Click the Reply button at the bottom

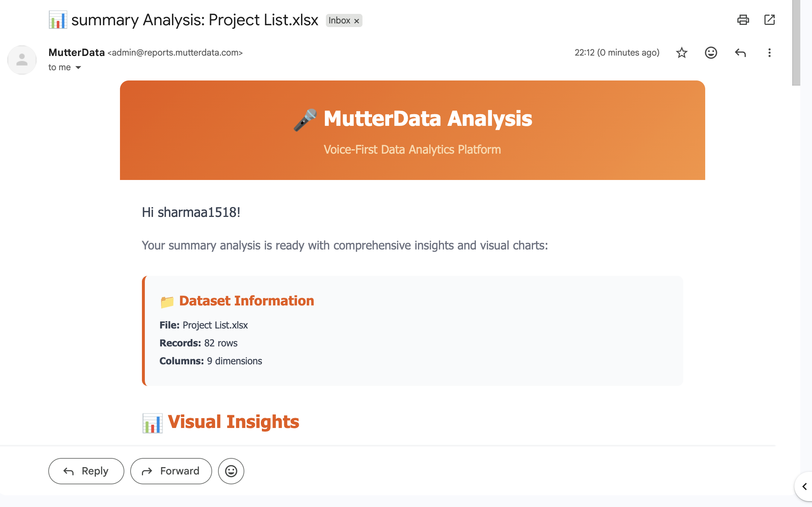(86, 471)
